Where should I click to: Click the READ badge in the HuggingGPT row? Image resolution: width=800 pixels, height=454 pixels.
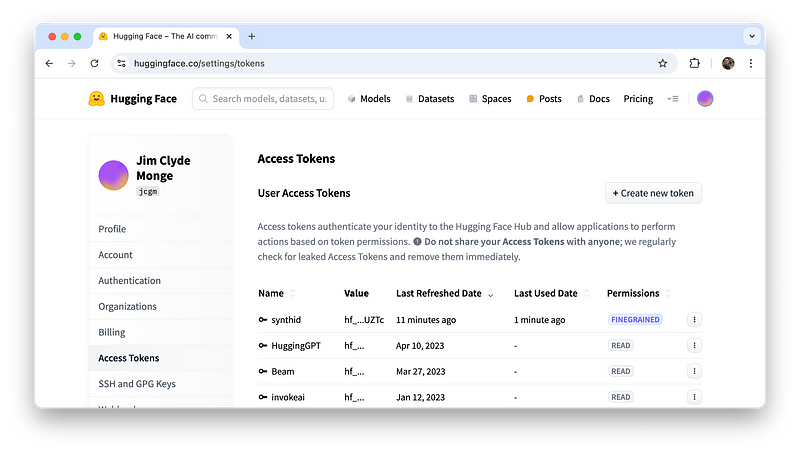point(620,345)
